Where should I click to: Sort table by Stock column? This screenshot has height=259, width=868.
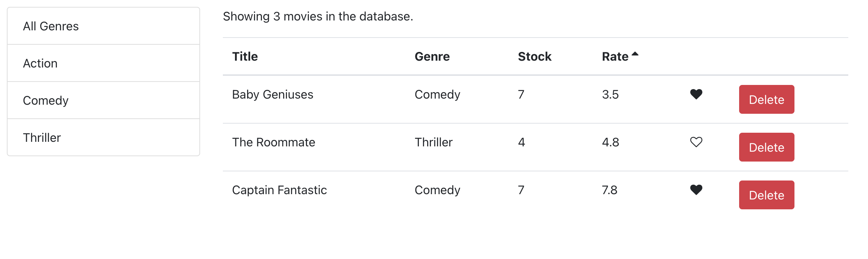(534, 57)
